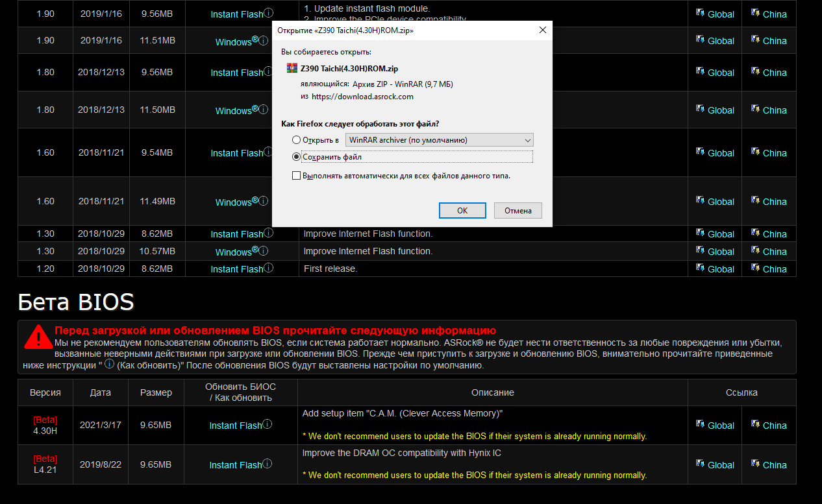The width and height of the screenshot is (822, 504).
Task: Confirm the download with OK
Action: 462,211
